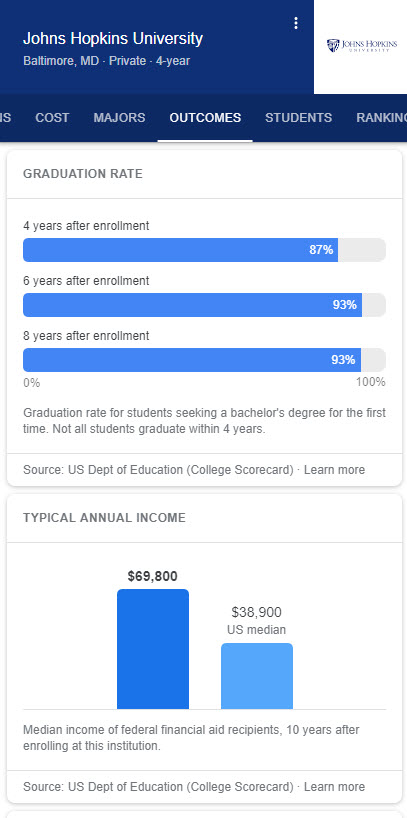The height and width of the screenshot is (818, 407).
Task: Switch to the MAJORS tab
Action: (x=119, y=117)
